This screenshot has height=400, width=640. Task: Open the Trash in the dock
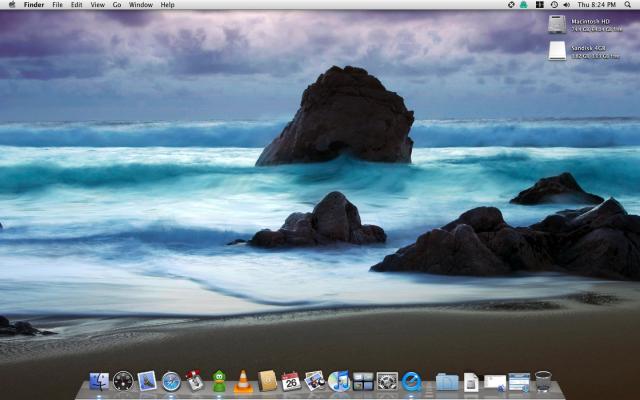pos(543,381)
